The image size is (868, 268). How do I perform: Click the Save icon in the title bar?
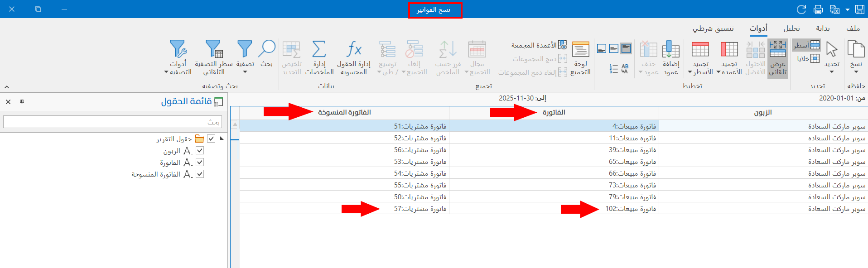[x=860, y=10]
